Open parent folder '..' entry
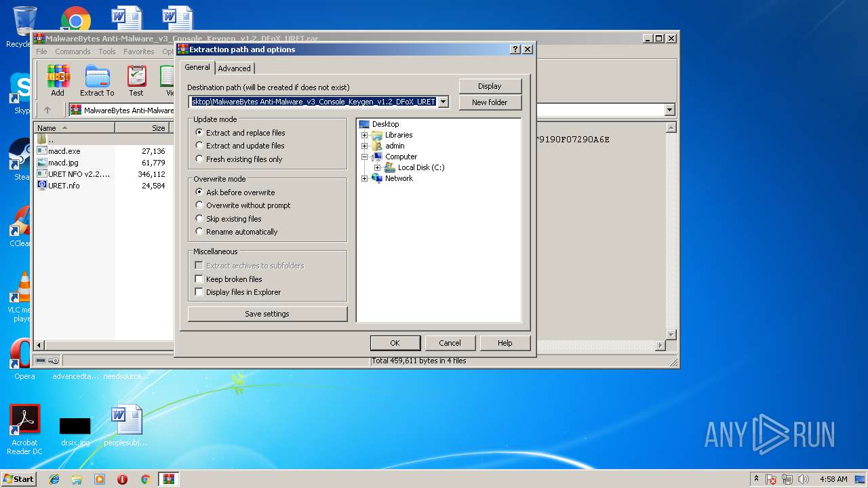 [46, 140]
